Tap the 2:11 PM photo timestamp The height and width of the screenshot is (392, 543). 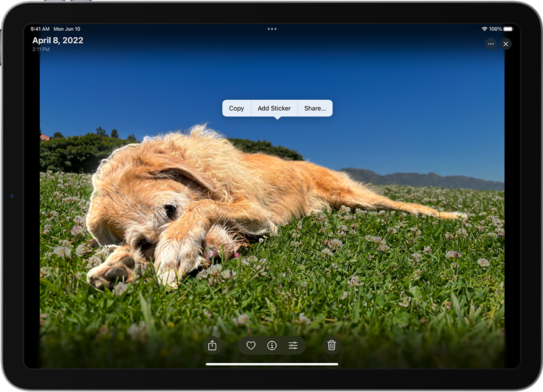tap(41, 49)
